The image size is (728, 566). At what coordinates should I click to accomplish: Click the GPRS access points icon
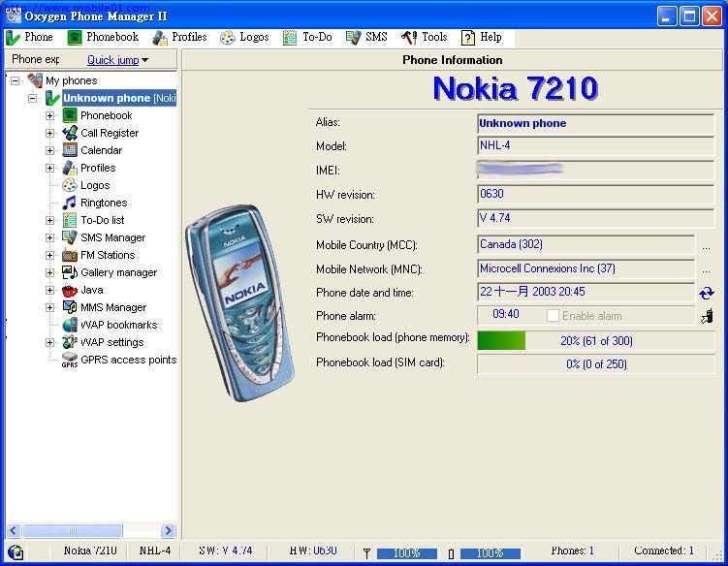pos(70,360)
